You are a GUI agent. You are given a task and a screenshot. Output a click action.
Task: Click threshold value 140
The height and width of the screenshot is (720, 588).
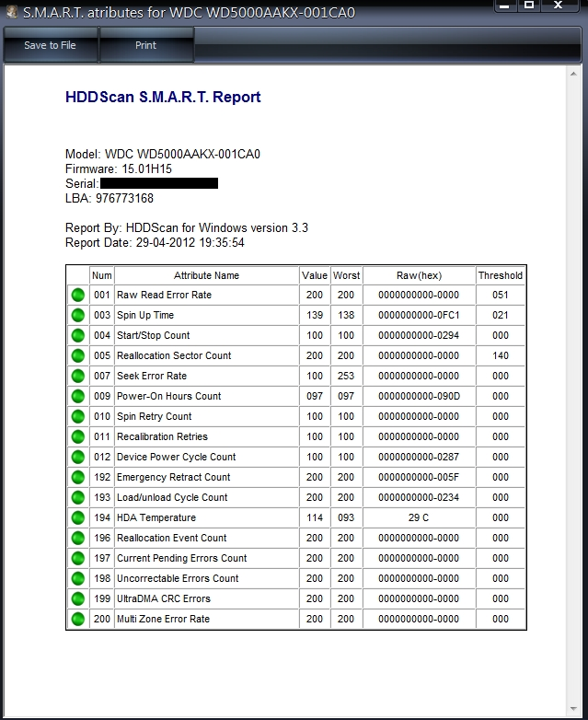501,355
